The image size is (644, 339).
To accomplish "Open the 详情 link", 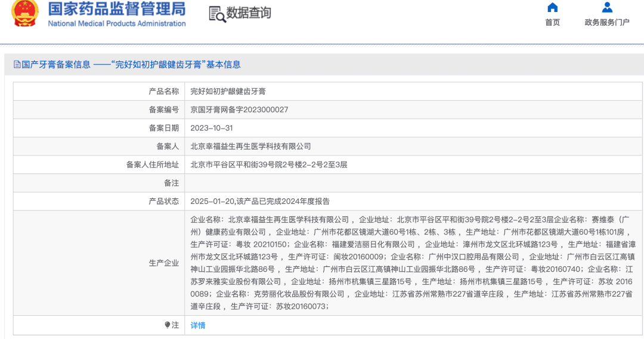I will 198,325.
